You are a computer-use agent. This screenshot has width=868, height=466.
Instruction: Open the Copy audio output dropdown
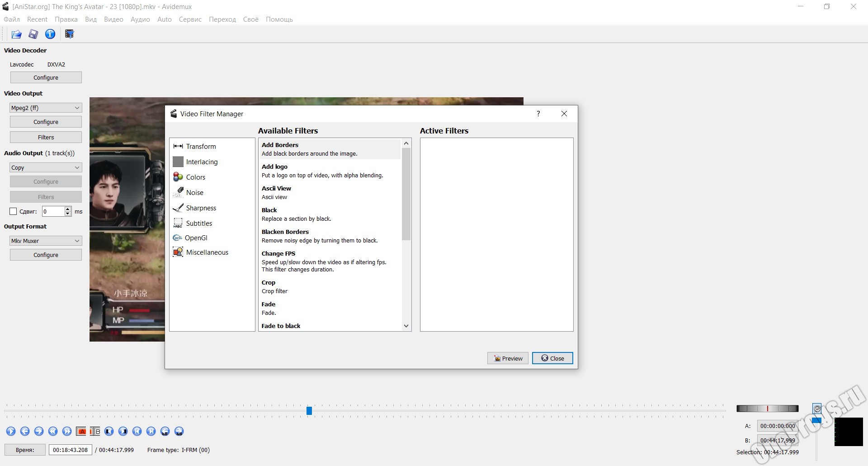pyautogui.click(x=46, y=167)
